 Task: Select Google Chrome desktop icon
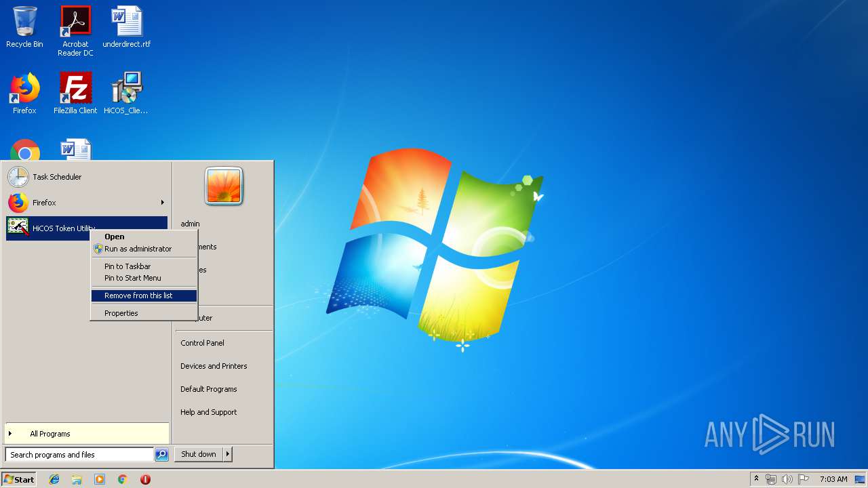tap(25, 150)
